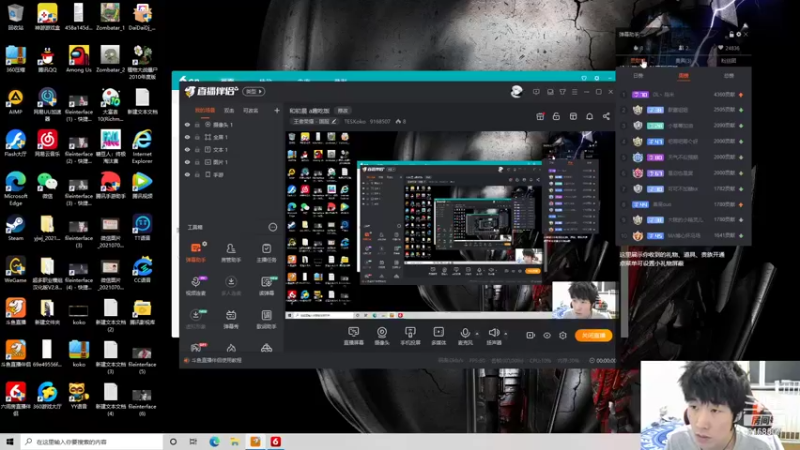Open the 房管助手 tool
800x450 pixels.
tap(231, 252)
